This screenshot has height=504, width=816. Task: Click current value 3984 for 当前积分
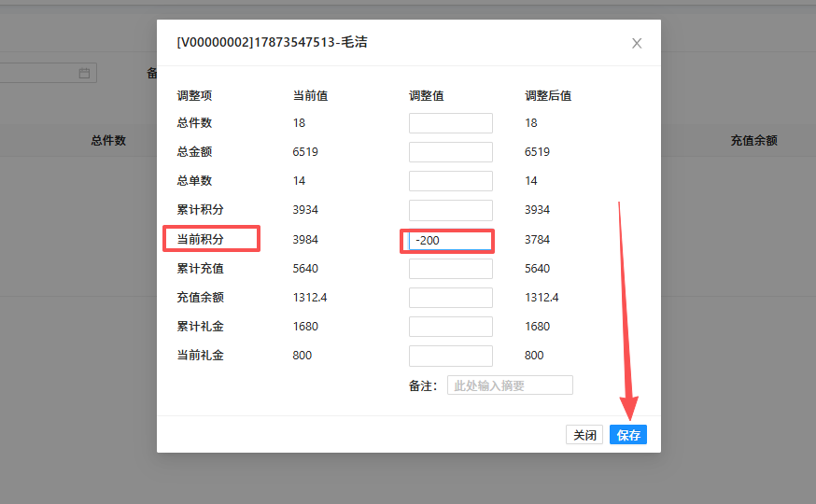(x=305, y=239)
